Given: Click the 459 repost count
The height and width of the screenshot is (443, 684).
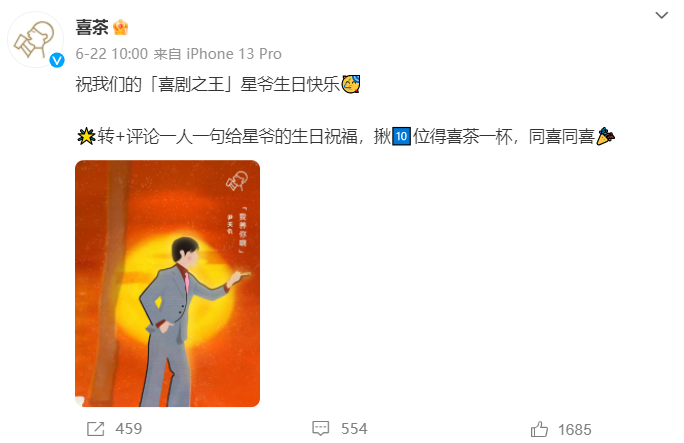Looking at the screenshot, I should click(x=129, y=429).
